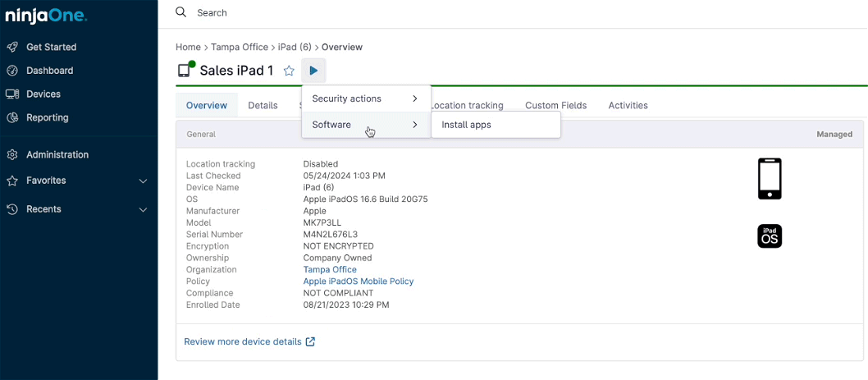Click Enrolled Date value 08/21/2023 10:29 PM

[x=346, y=304]
